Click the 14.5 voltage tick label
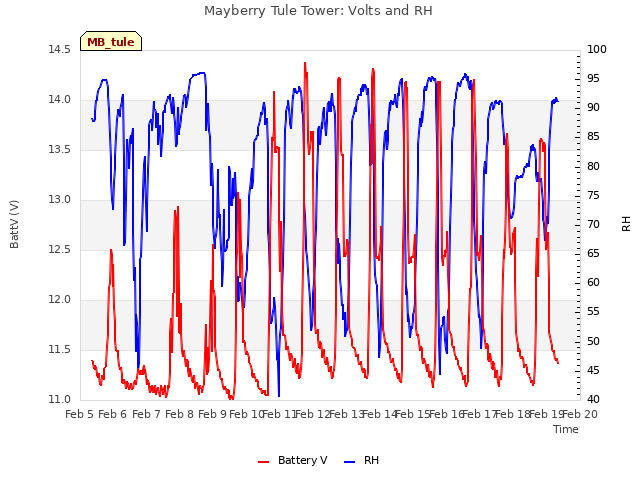 (x=60, y=49)
